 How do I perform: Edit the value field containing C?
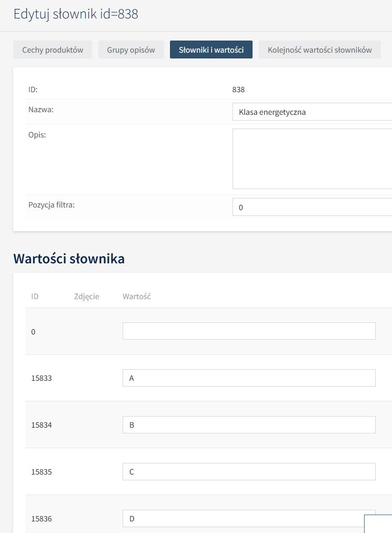249,472
